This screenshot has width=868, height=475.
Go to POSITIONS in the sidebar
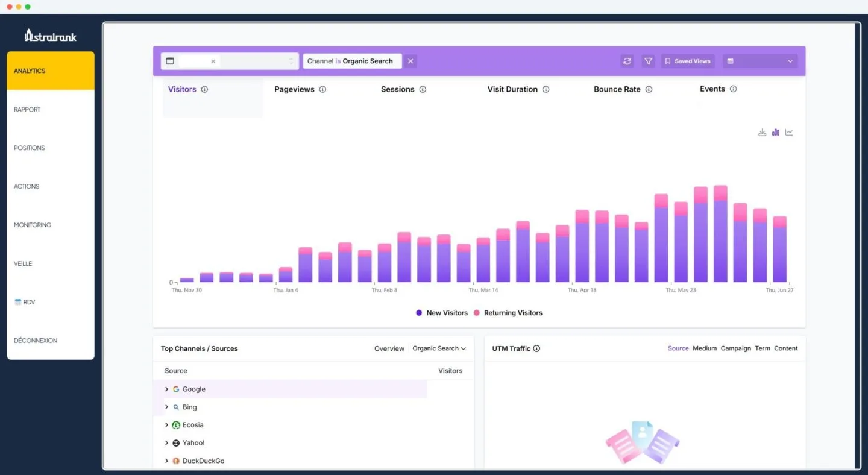pyautogui.click(x=30, y=148)
